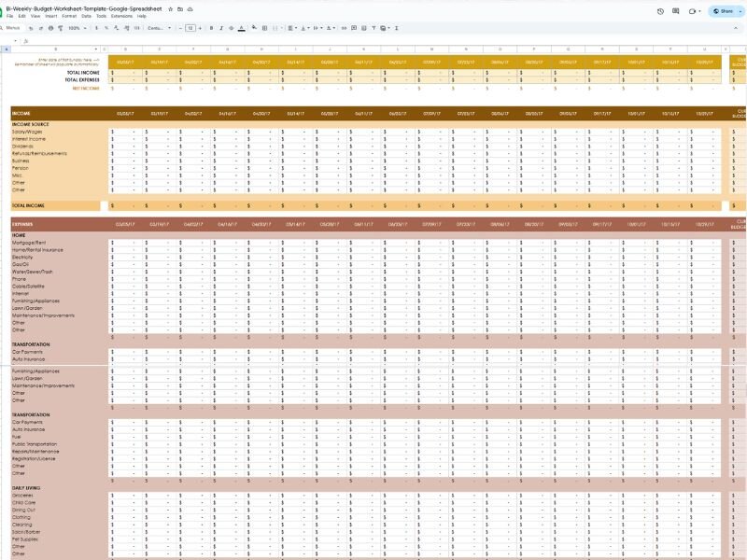Open the horizontal align dropdown
Screen dimensions: 747x560
click(292, 28)
